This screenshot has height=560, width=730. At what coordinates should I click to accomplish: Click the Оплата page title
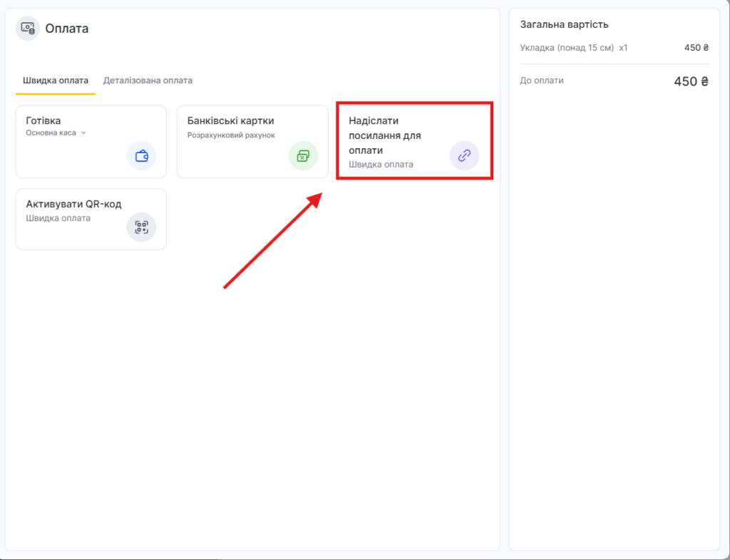coord(66,28)
